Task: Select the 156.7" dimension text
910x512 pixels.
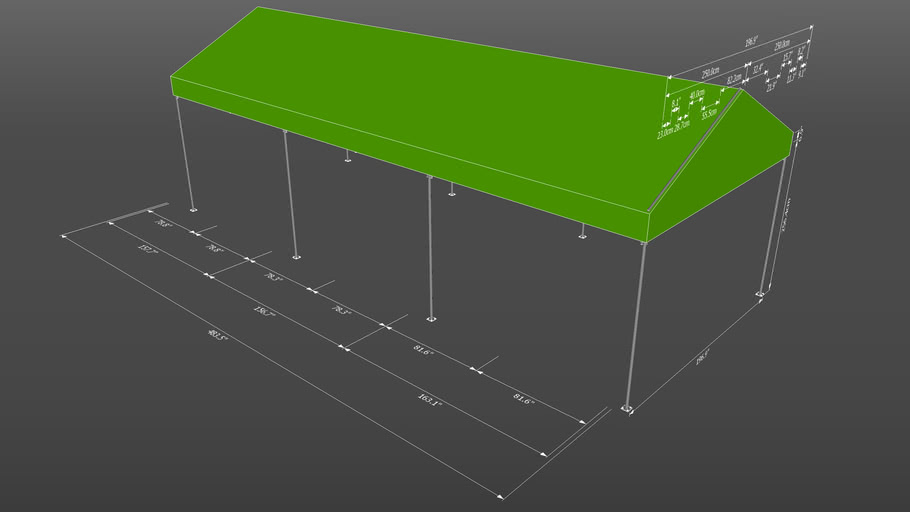Action: click(265, 313)
